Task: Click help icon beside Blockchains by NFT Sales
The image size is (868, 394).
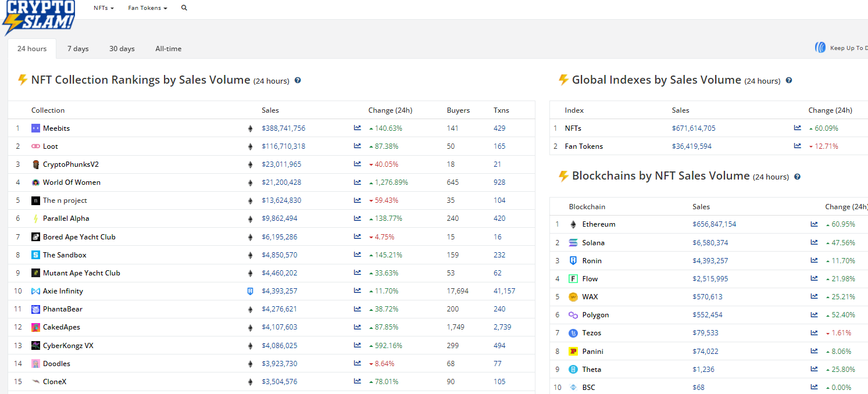Action: click(798, 176)
